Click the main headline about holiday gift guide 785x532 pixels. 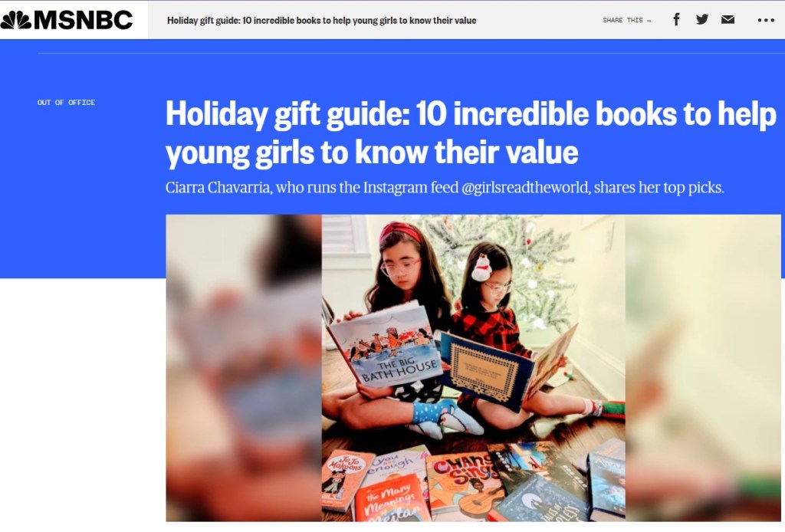click(x=471, y=133)
